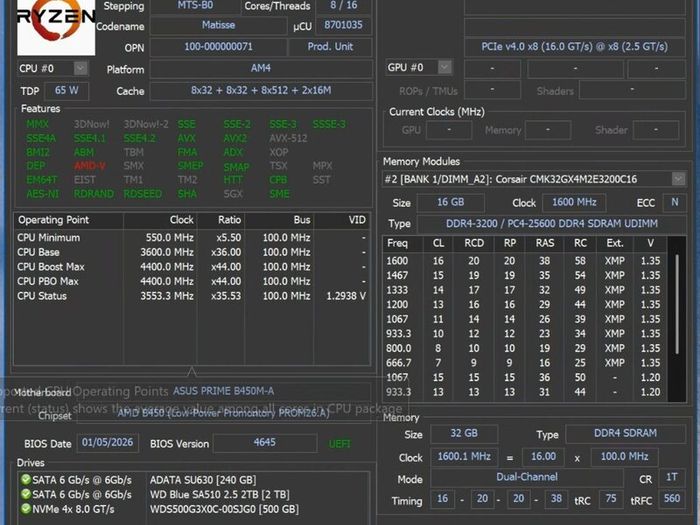Click the ECC field showing N
This screenshot has width=700, height=525.
coord(675,202)
